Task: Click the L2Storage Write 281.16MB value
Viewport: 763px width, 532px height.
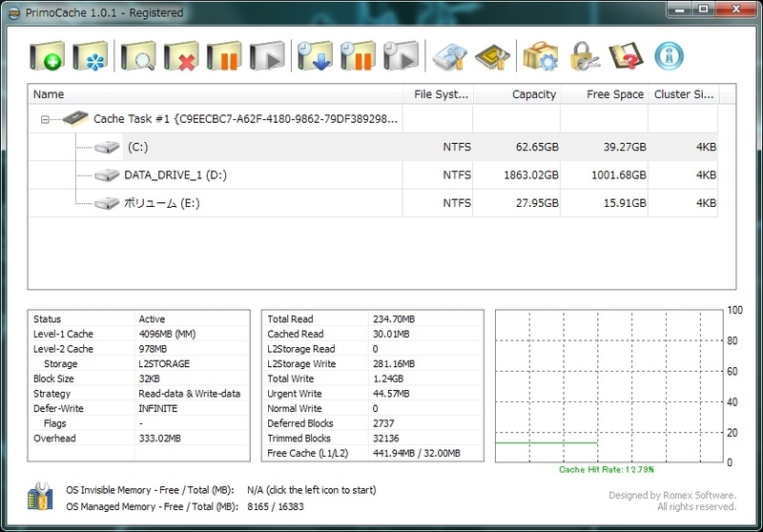Action: pos(394,364)
